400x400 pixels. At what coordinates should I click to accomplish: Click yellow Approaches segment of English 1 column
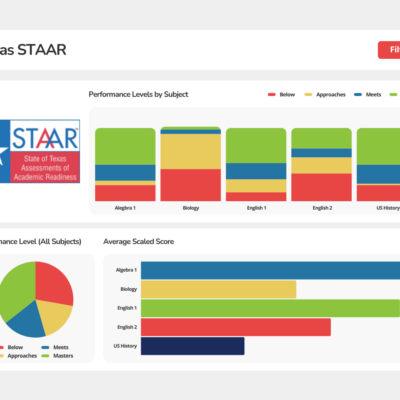(256, 186)
